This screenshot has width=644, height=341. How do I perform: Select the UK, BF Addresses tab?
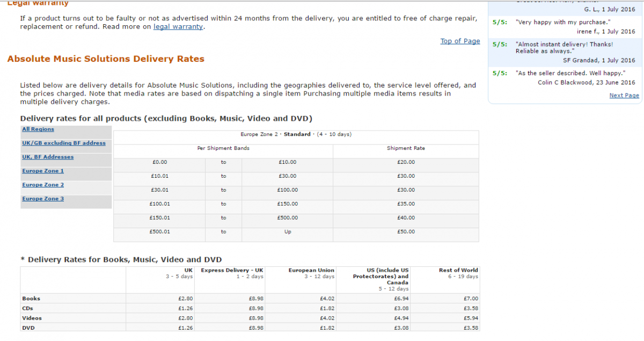click(x=48, y=157)
